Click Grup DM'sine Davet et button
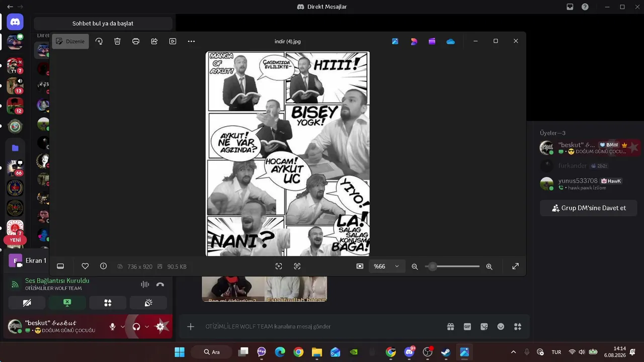 [x=589, y=208]
